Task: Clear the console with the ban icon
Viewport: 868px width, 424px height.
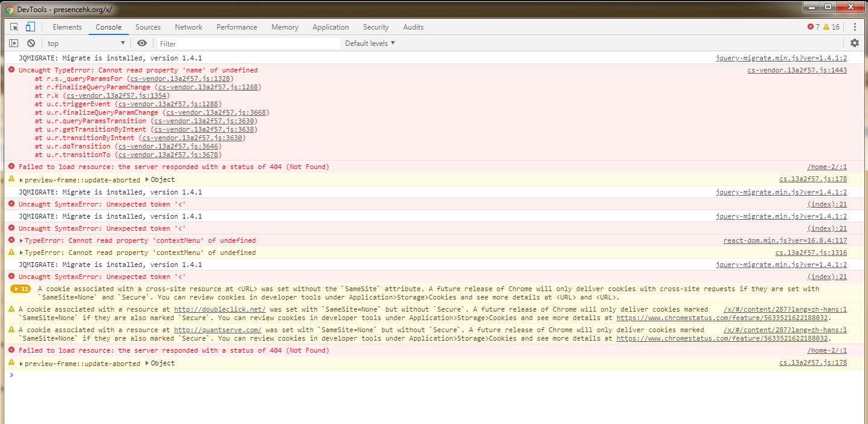Action: (31, 43)
